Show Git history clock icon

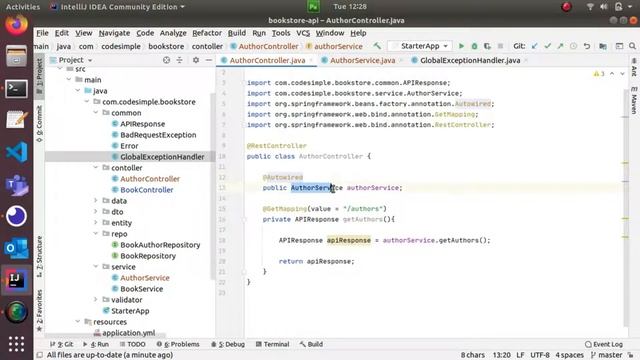(x=573, y=46)
